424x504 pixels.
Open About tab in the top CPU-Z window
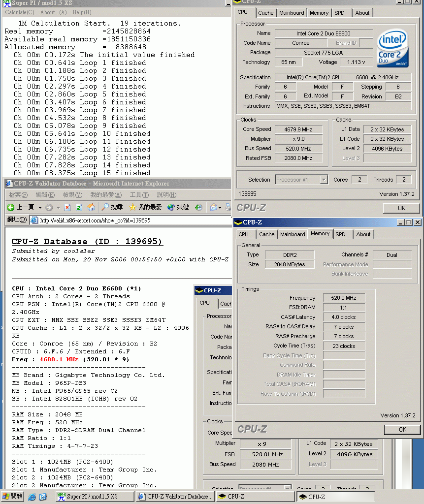[362, 13]
